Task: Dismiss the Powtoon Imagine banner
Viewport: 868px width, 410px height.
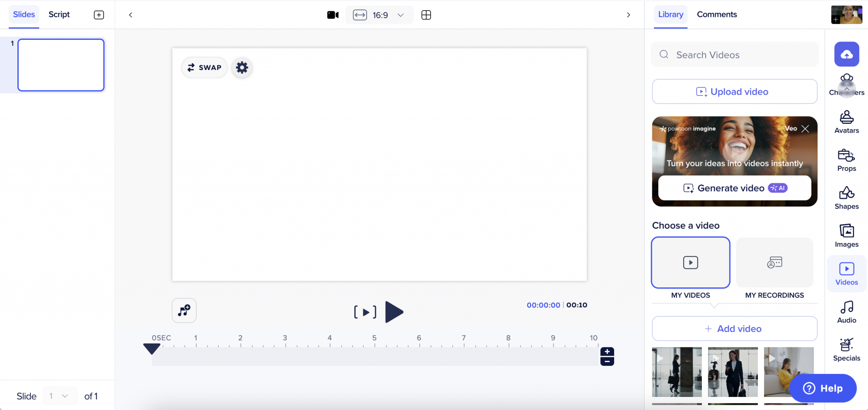Action: click(x=804, y=128)
